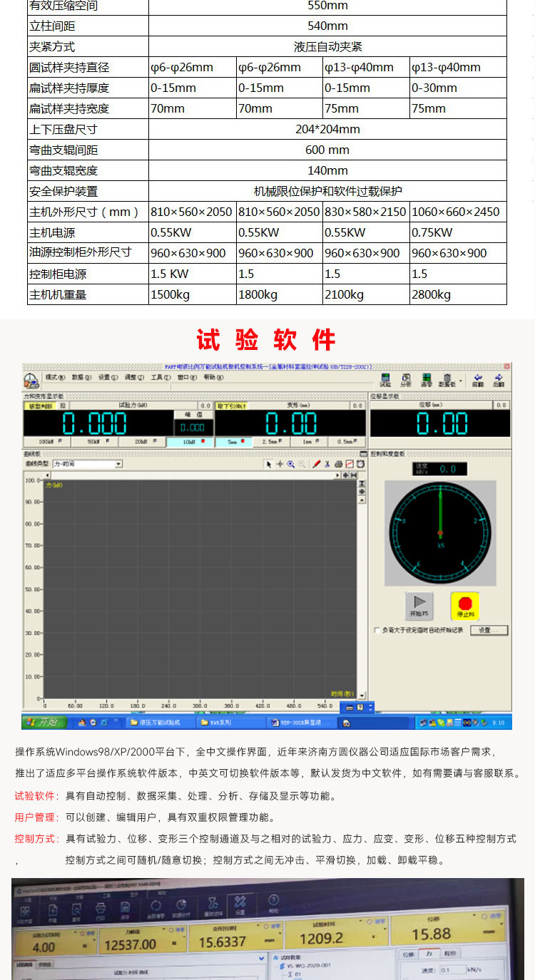This screenshot has width=535, height=980.
Task: Click the print icon in curve toolbar
Action: [x=338, y=464]
